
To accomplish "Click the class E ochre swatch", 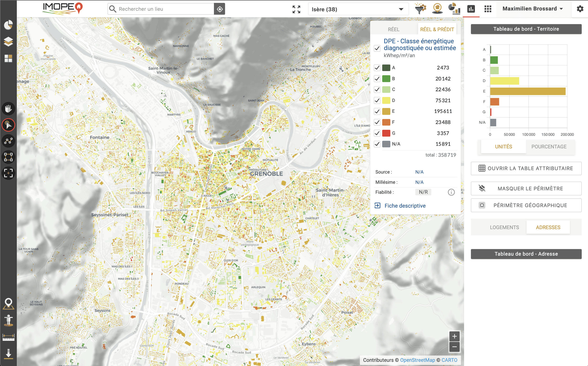I will tap(386, 111).
